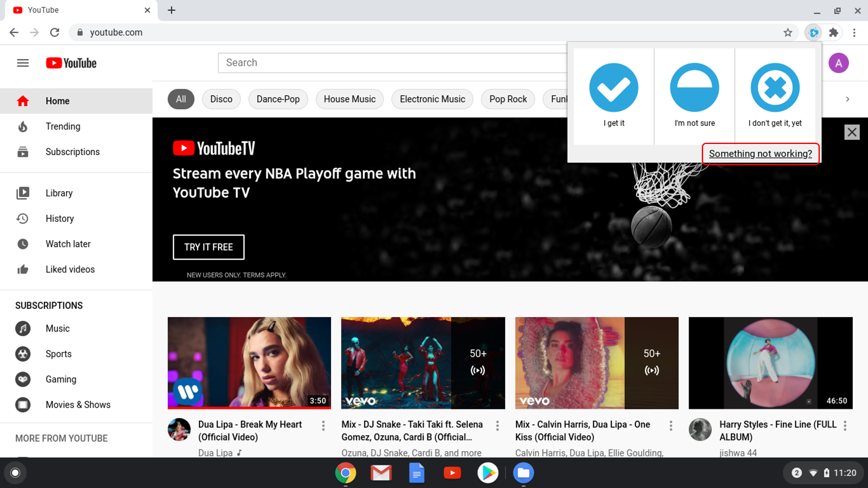This screenshot has height=488, width=868.
Task: Launch Gmail from the shelf
Action: coord(381,473)
